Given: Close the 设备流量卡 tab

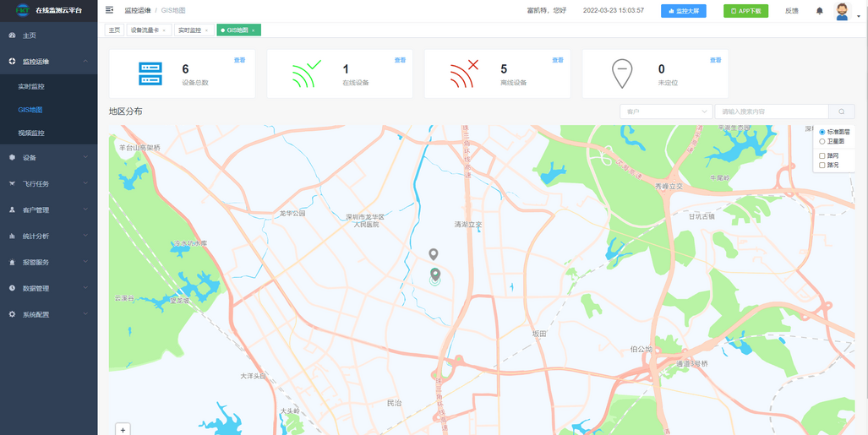Looking at the screenshot, I should [164, 30].
